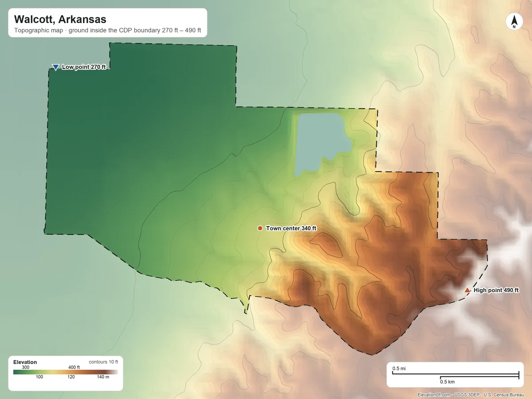This screenshot has height=399, width=532.
Task: Click the north arrow compass icon
Action: click(x=514, y=22)
